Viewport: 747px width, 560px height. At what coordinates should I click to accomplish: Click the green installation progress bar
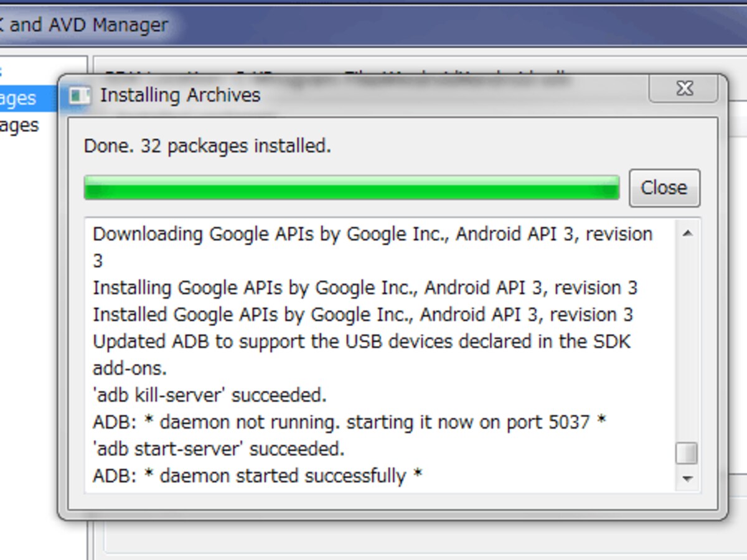point(352,188)
